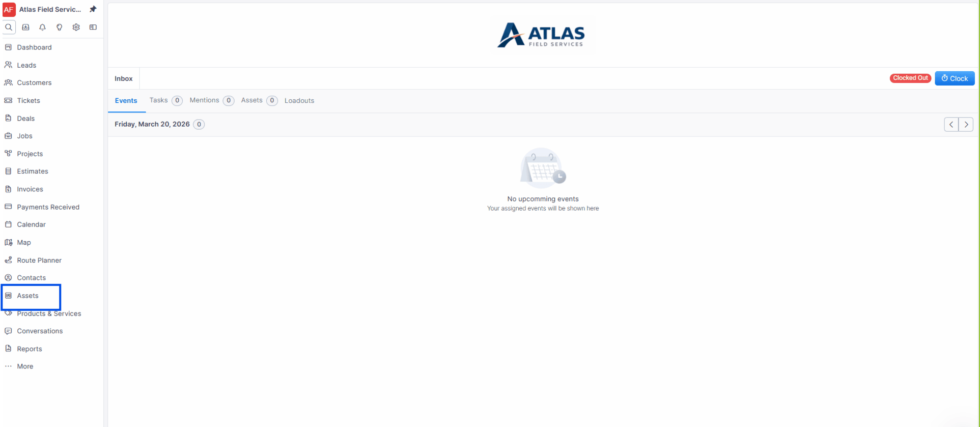
Task: Open notifications bell
Action: coord(42,27)
